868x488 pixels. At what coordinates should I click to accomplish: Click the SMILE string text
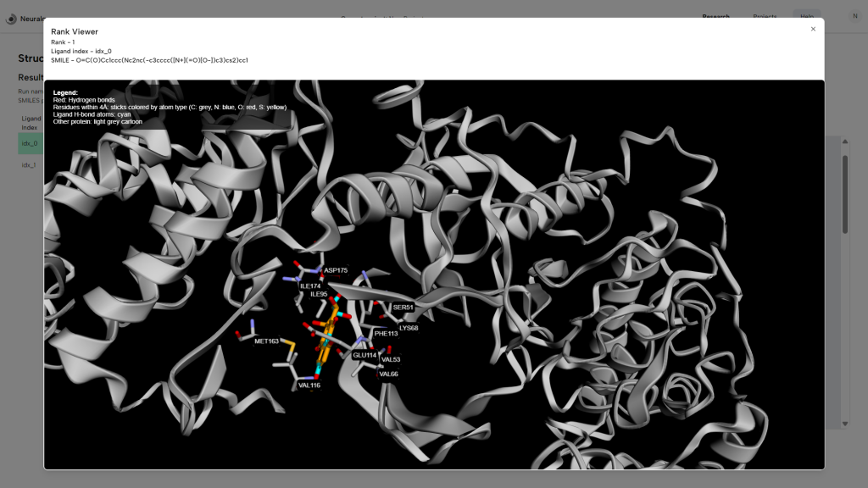coord(149,60)
